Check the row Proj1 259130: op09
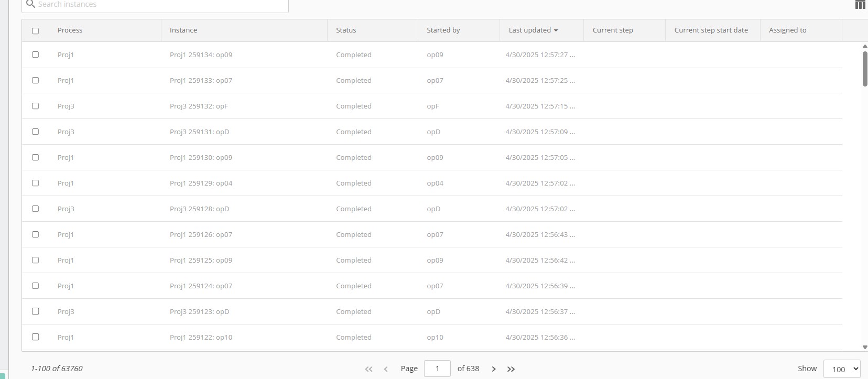 click(x=36, y=157)
